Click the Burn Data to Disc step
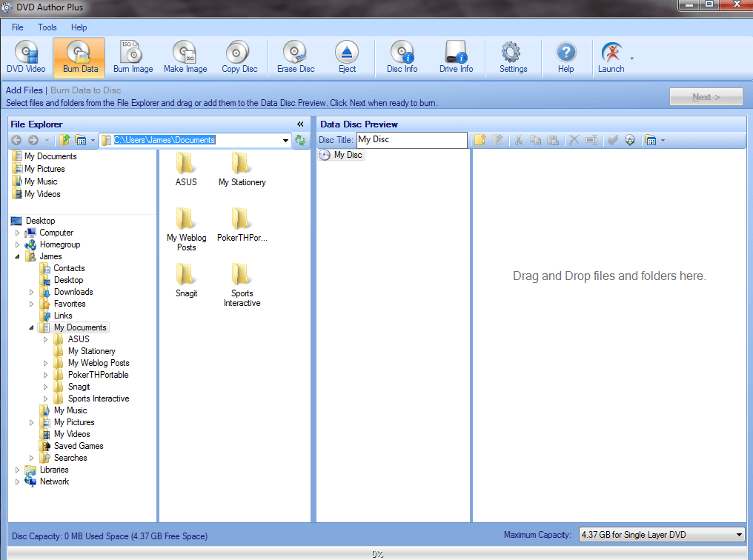753x560 pixels. [85, 90]
